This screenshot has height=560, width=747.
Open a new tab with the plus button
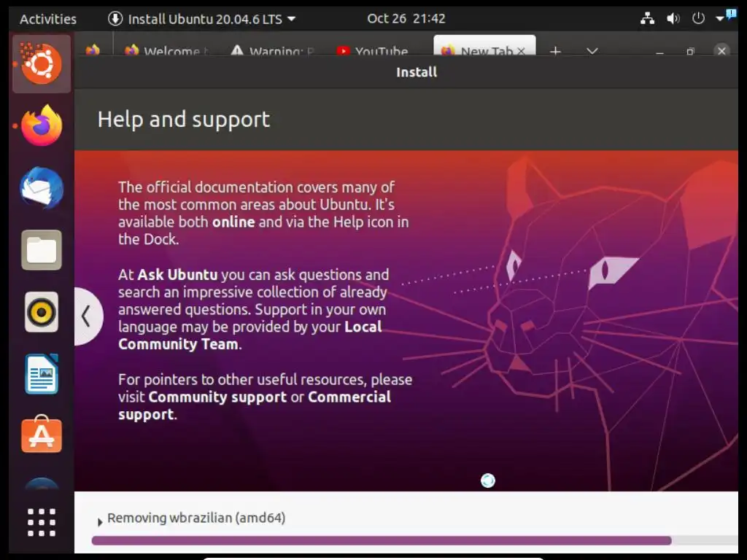click(x=555, y=50)
